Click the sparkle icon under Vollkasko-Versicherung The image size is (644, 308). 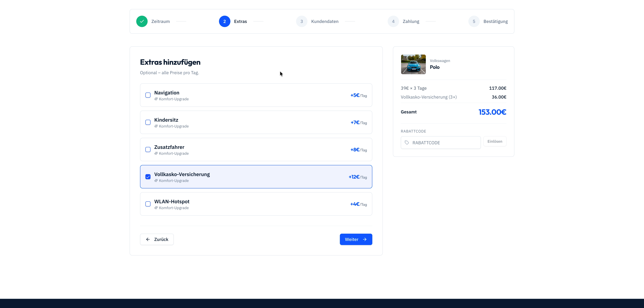[x=156, y=181]
